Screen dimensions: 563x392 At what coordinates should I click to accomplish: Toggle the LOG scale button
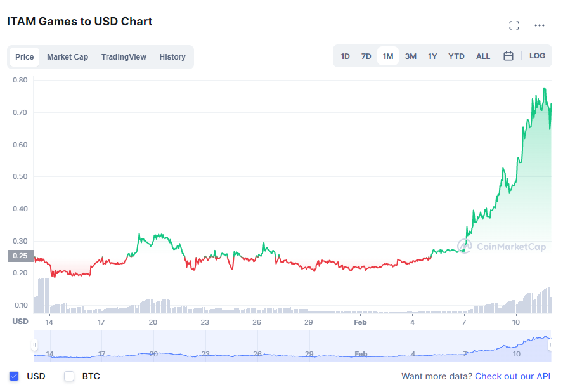[x=537, y=56]
